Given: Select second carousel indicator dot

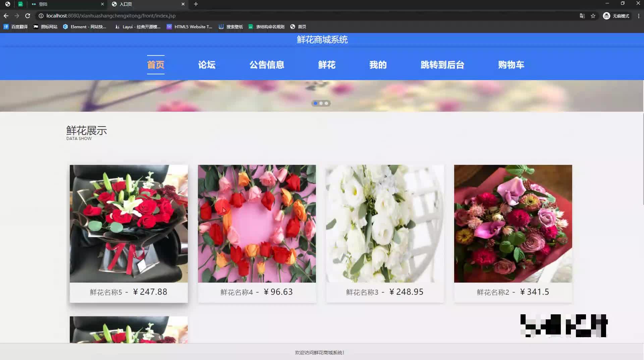Looking at the screenshot, I should tap(321, 103).
